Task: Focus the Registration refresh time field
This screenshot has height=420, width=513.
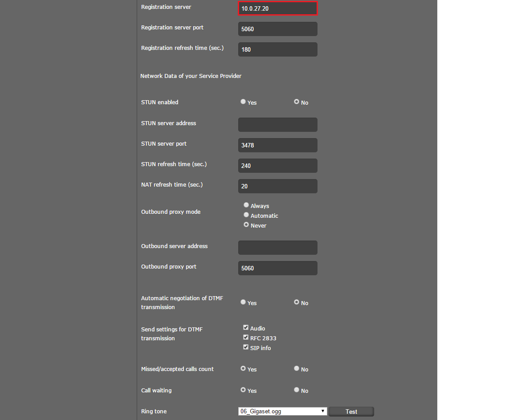Action: [x=277, y=49]
